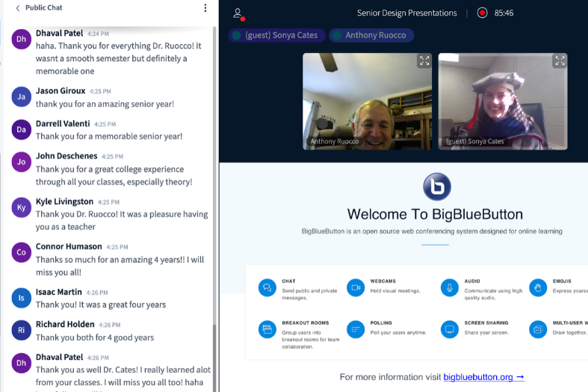Screen dimensions: 588x392
Task: Open the bigbluebutton.org link
Action: 483,377
